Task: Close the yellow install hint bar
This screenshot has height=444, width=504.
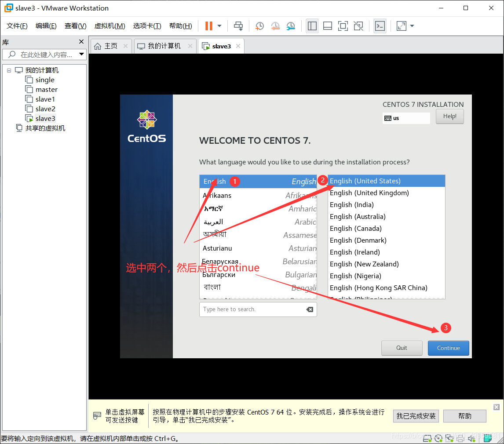Action: (x=497, y=407)
